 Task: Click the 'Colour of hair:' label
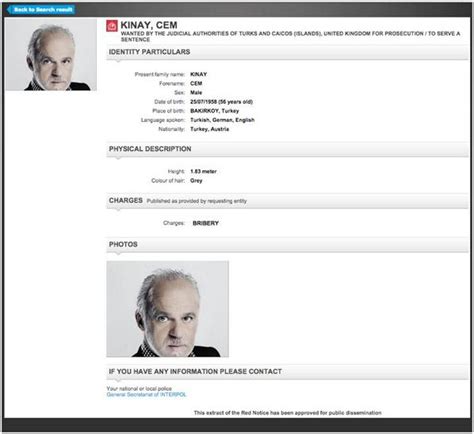tap(168, 181)
